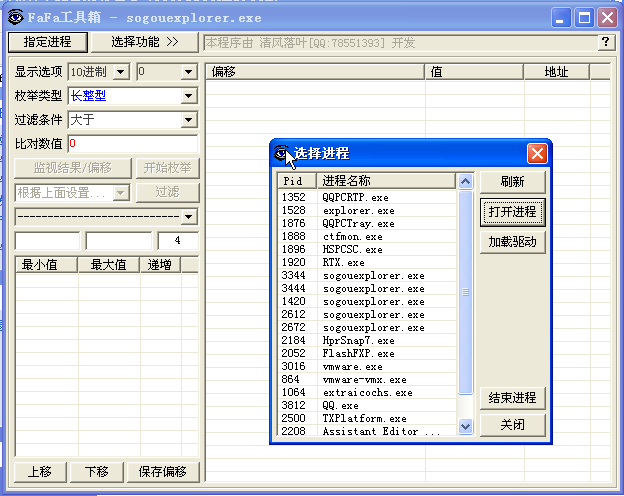The height and width of the screenshot is (496, 624).
Task: Click the eye icon in 选择进程 dialog title
Action: coord(282,153)
